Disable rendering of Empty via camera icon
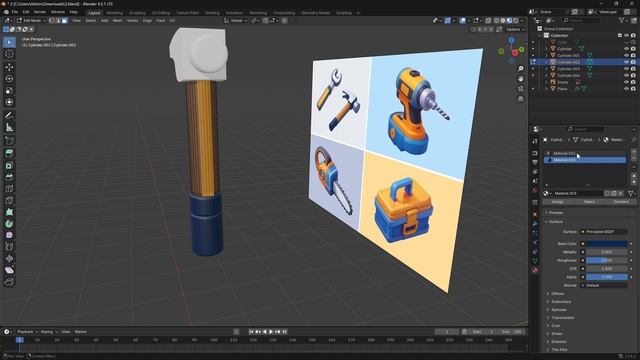Viewport: 640px width, 360px height. [x=633, y=82]
